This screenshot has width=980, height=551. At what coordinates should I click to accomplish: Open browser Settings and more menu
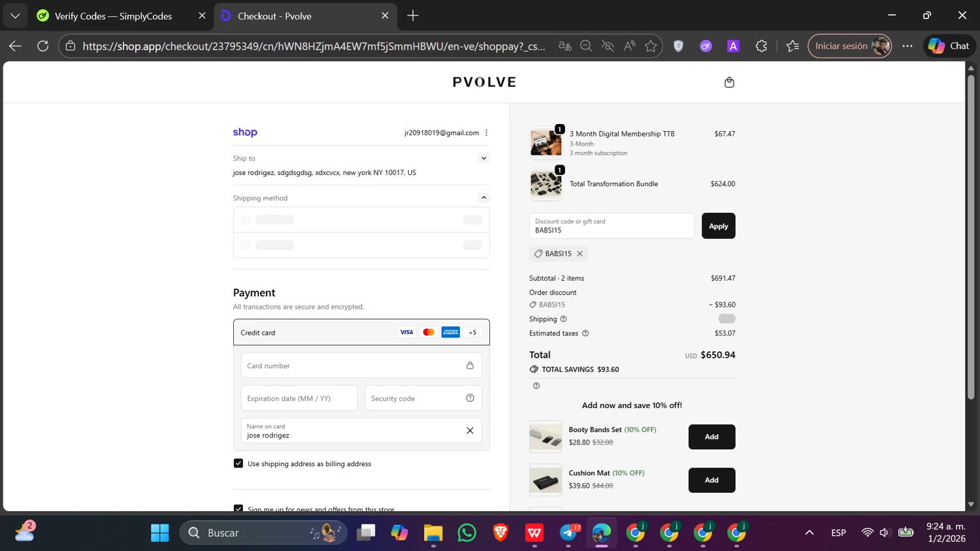907,46
